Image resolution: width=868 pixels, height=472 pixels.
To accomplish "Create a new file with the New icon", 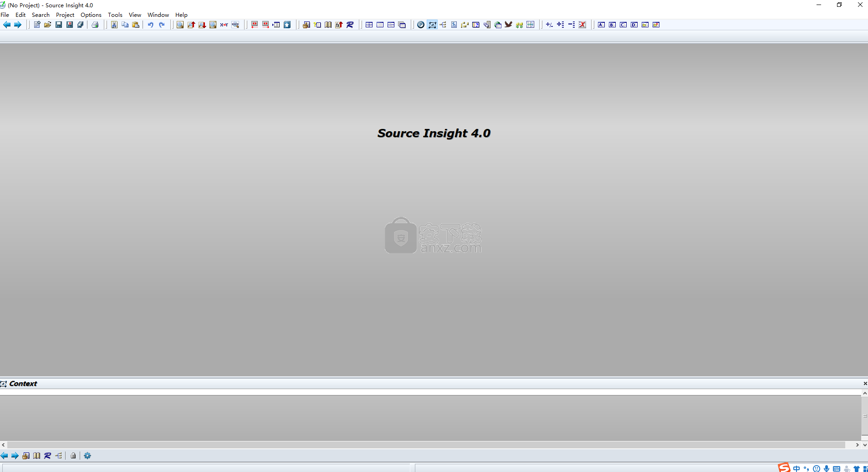I will point(37,25).
